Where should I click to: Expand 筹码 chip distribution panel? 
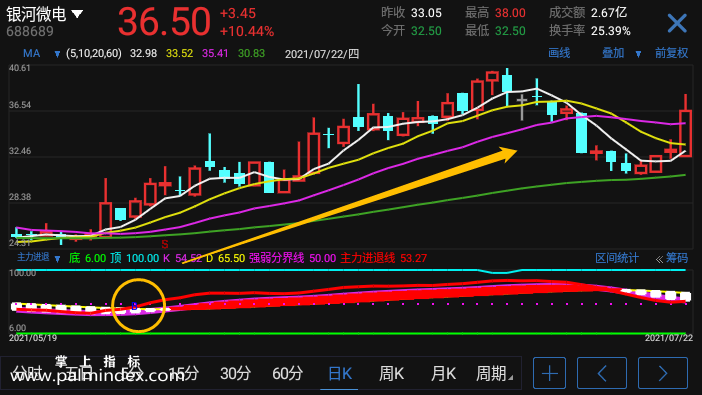click(x=672, y=258)
